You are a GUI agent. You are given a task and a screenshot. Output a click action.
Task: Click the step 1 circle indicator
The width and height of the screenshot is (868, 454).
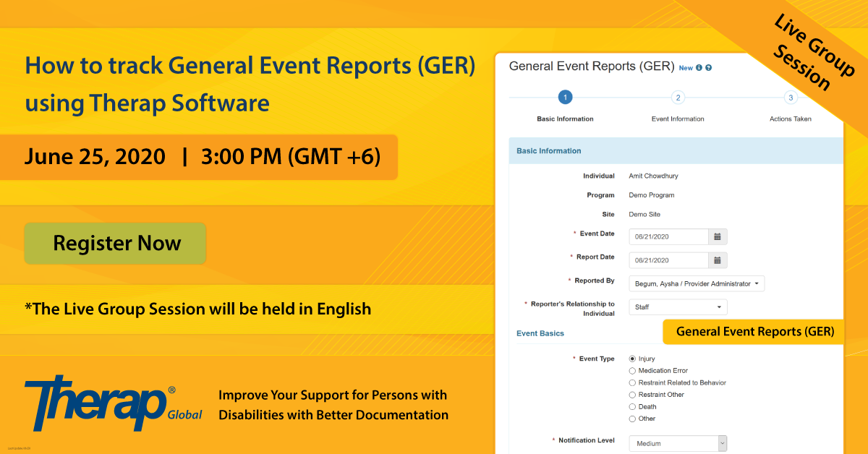(565, 98)
